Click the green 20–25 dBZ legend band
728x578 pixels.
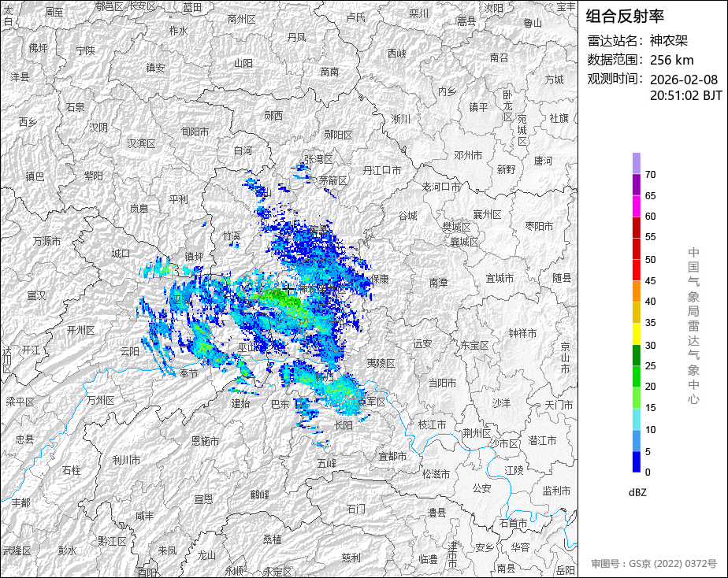pyautogui.click(x=636, y=376)
